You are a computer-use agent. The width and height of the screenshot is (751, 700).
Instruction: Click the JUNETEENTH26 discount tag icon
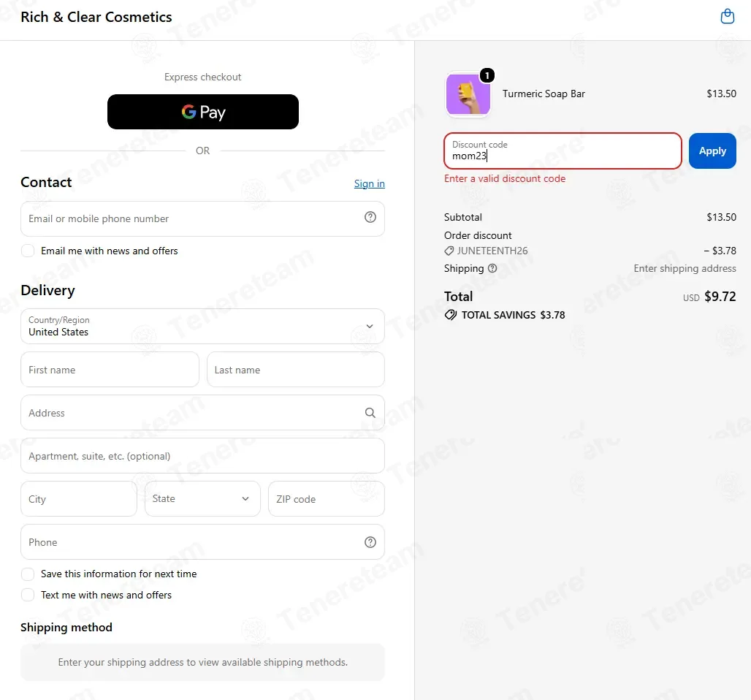pos(449,251)
